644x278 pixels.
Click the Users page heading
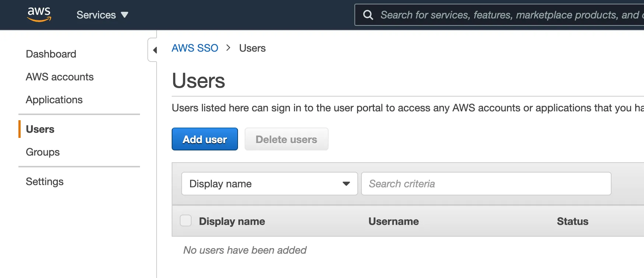coord(199,80)
